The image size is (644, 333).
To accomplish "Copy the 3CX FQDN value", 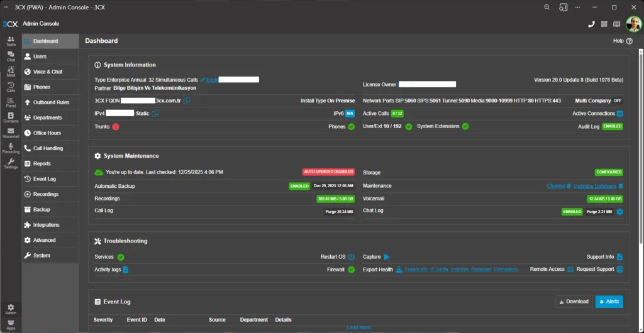I will pyautogui.click(x=186, y=101).
